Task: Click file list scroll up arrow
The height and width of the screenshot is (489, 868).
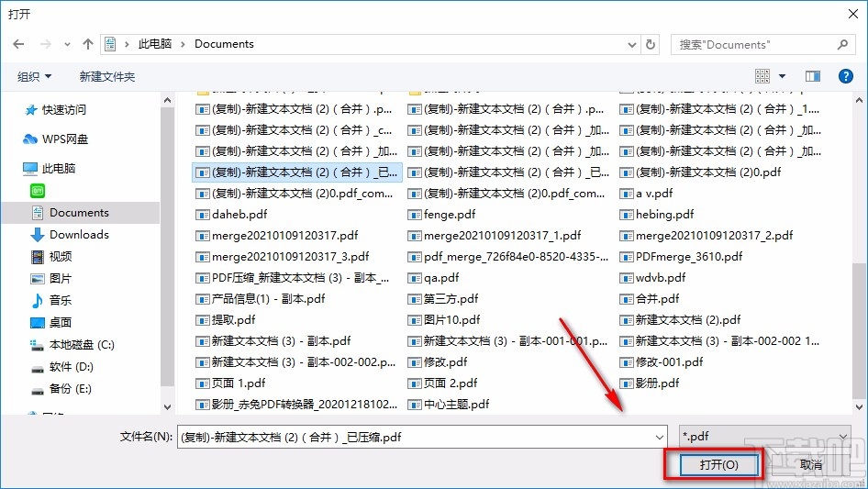Action: click(x=859, y=100)
